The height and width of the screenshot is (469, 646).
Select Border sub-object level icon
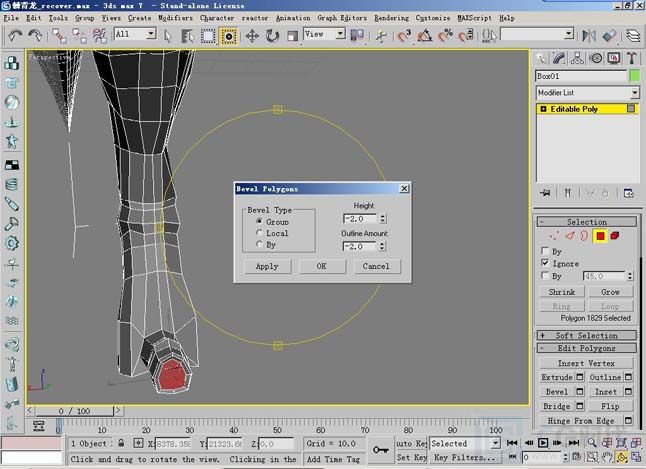pos(584,236)
